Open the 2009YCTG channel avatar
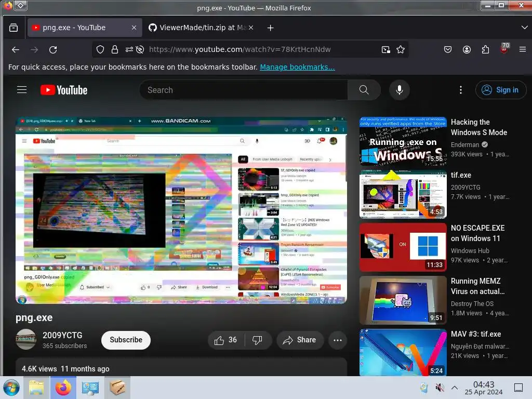Screen dimensions: 532x399 click(x=26, y=339)
